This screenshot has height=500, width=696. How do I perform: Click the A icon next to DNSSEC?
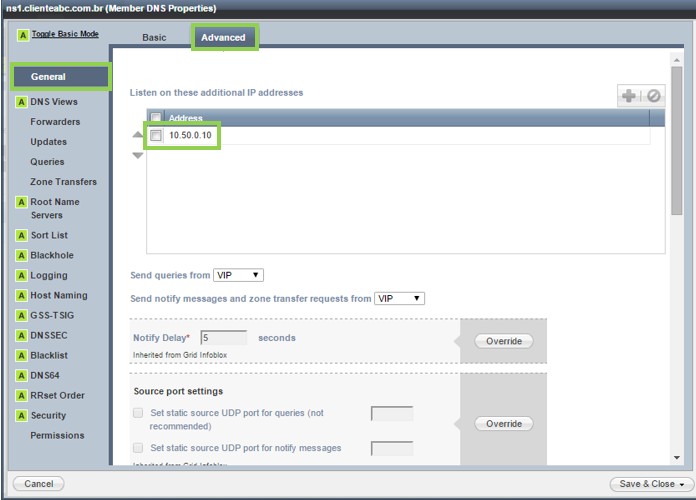[x=21, y=335]
